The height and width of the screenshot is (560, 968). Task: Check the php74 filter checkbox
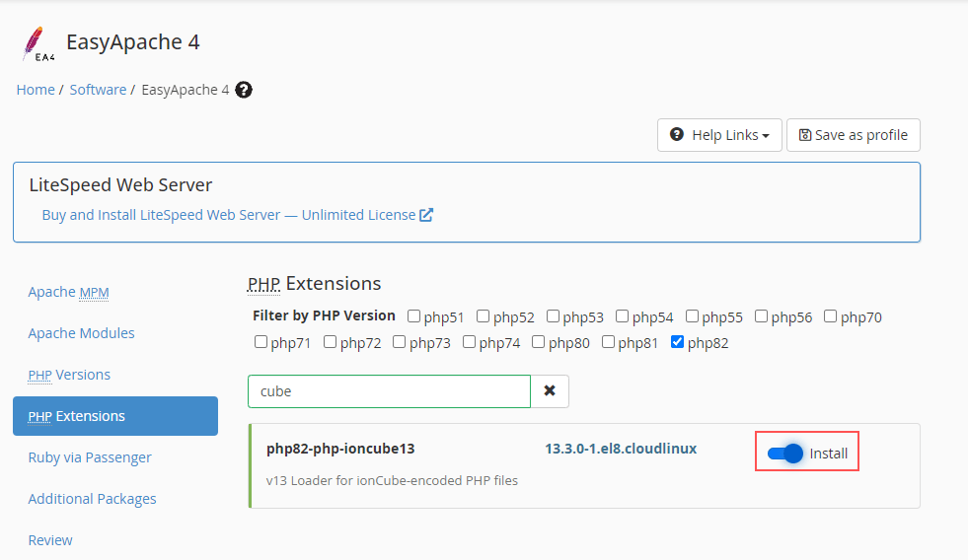[x=469, y=342]
